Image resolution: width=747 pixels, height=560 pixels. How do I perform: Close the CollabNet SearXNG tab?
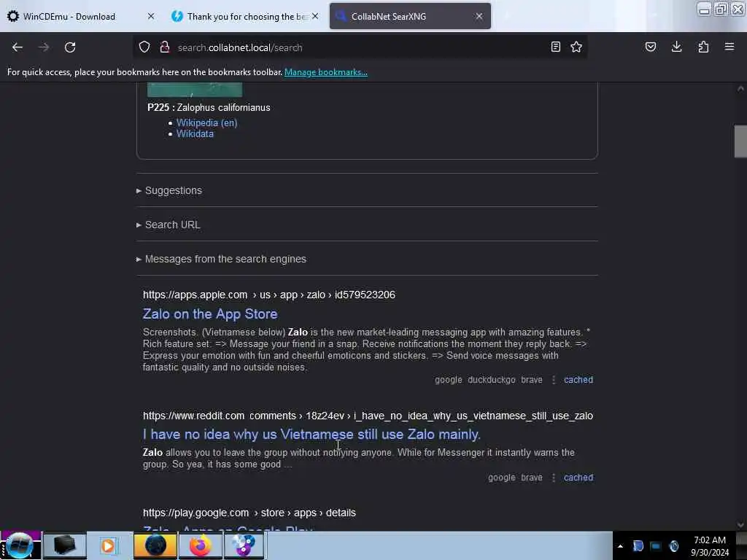(479, 16)
